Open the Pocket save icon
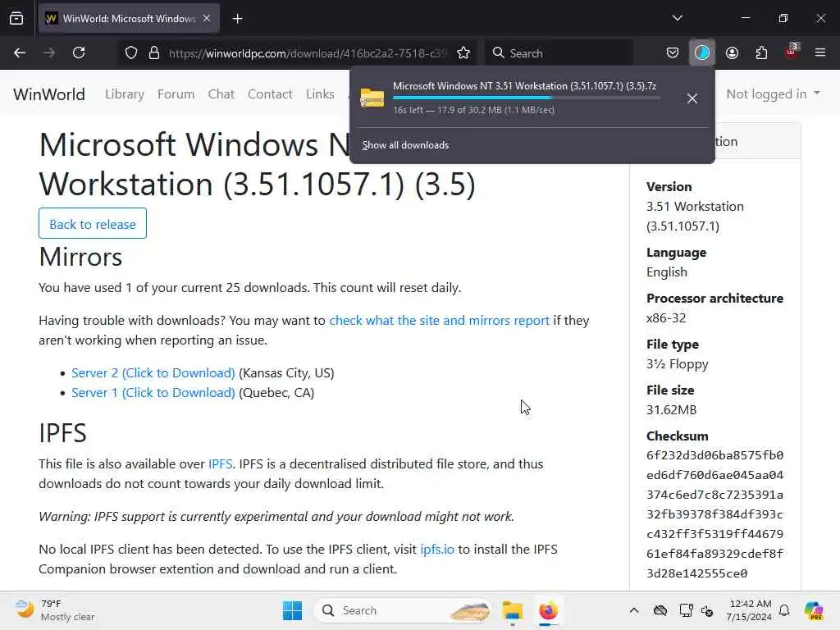The width and height of the screenshot is (840, 630). coord(673,53)
